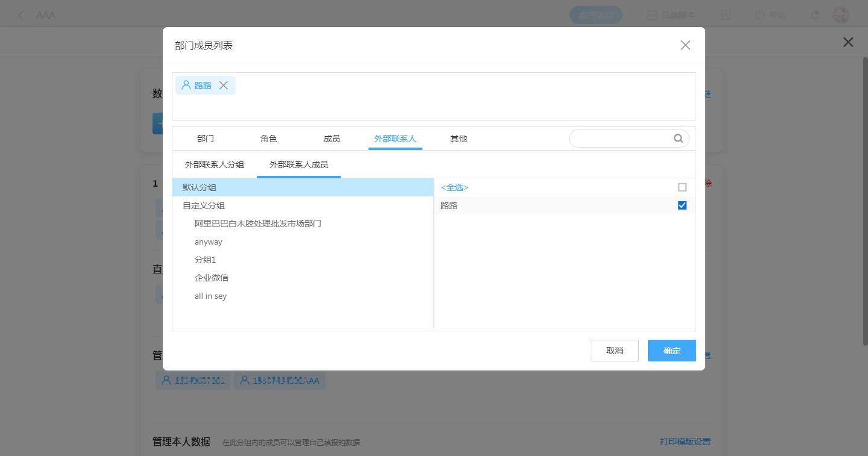
Task: Switch to 外部联系人分组 sub-tab
Action: click(x=215, y=164)
